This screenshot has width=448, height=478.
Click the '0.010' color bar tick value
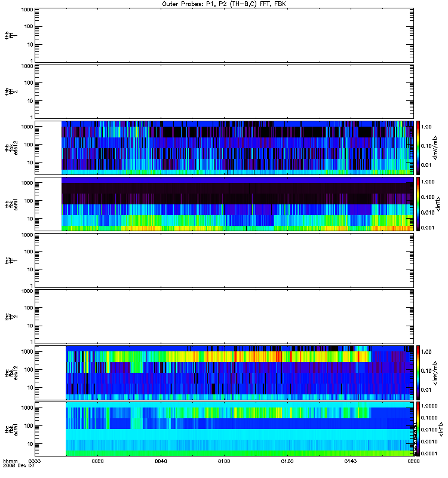click(x=428, y=213)
